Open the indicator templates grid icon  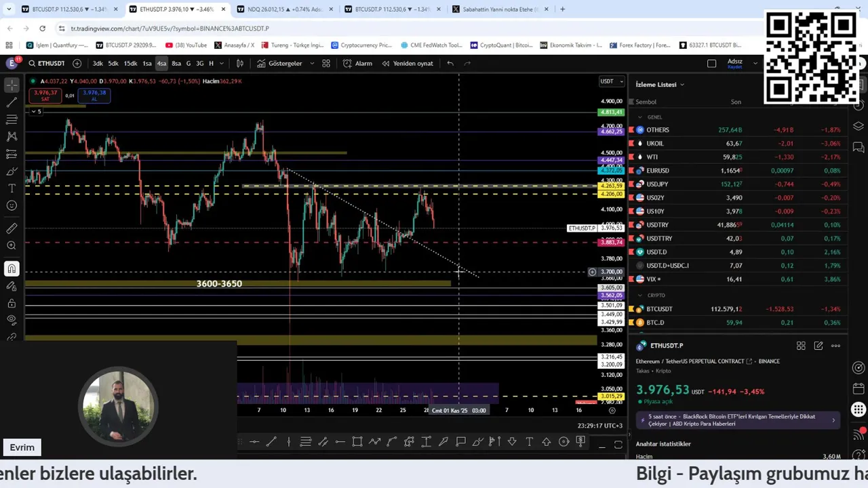326,63
